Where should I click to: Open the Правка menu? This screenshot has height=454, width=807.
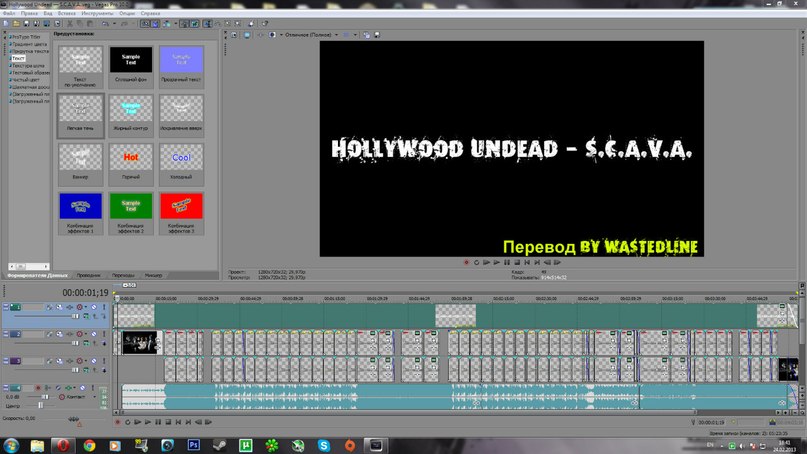(29, 13)
